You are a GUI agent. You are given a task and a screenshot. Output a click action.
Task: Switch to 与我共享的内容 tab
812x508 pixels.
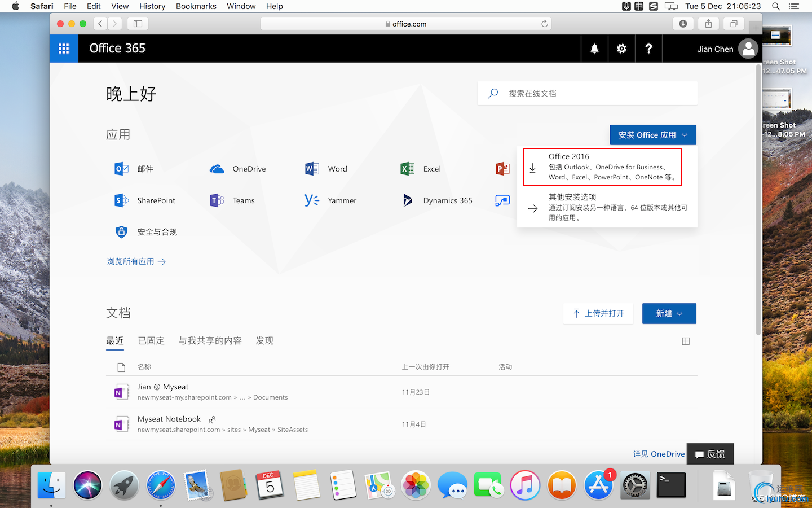tap(210, 341)
